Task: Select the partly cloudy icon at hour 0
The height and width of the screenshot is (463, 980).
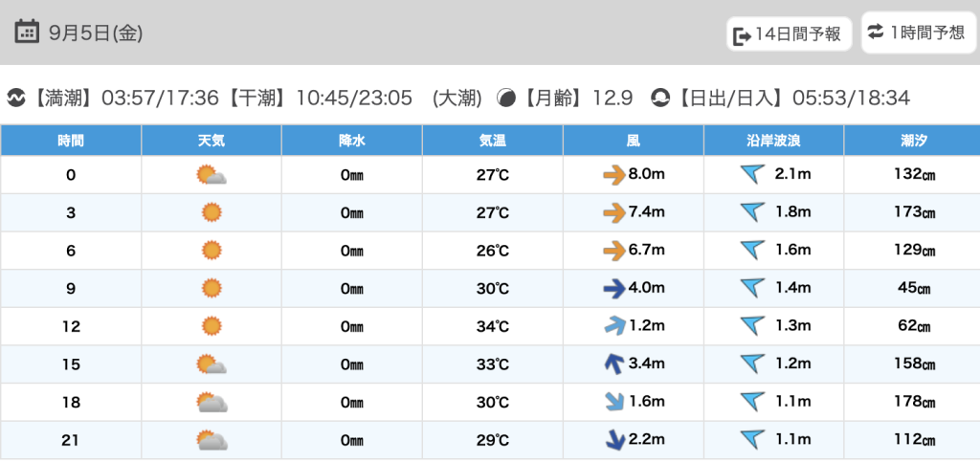Action: [x=211, y=175]
